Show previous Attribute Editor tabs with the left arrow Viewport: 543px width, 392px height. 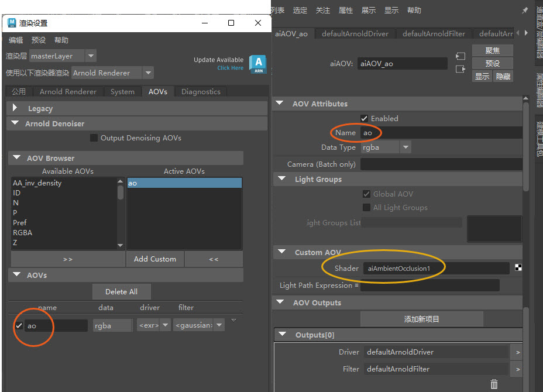point(518,33)
